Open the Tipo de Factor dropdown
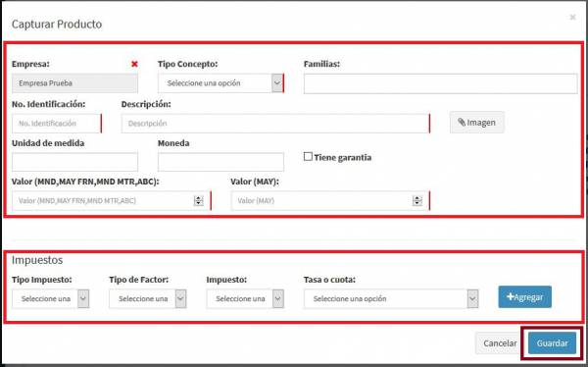 (148, 299)
